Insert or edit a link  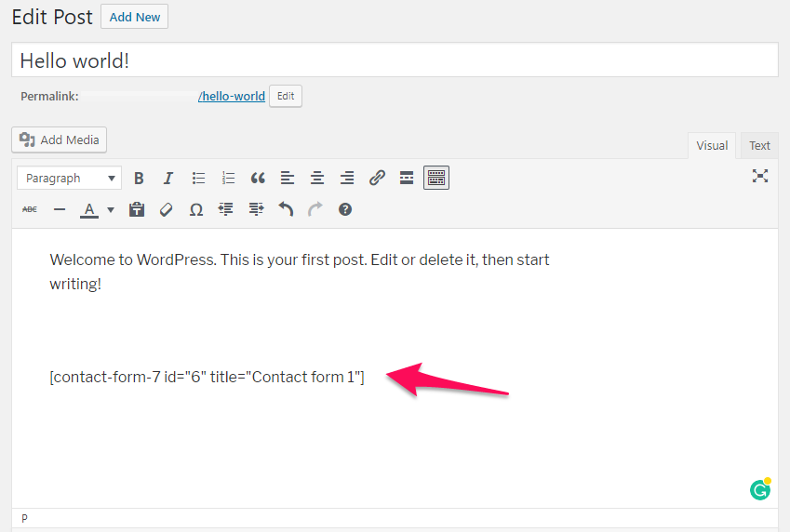[377, 178]
